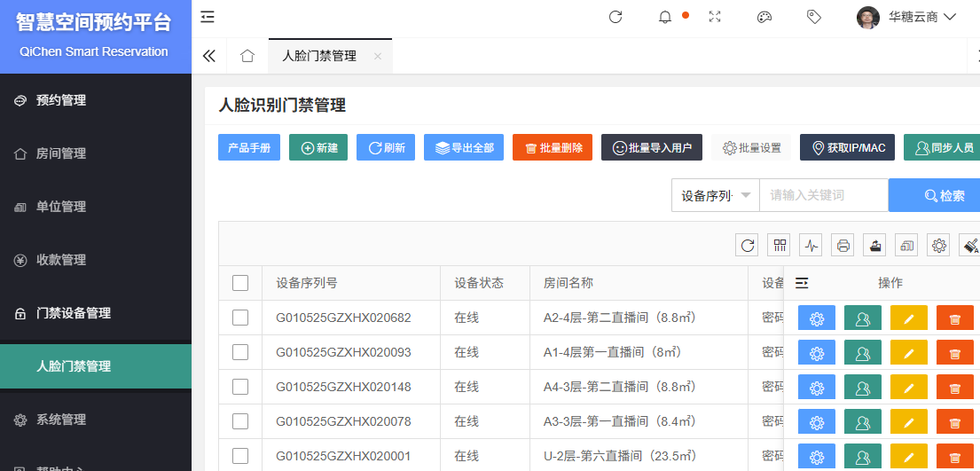Check the row G010525GZXHX020078
The height and width of the screenshot is (471, 980).
click(x=240, y=421)
